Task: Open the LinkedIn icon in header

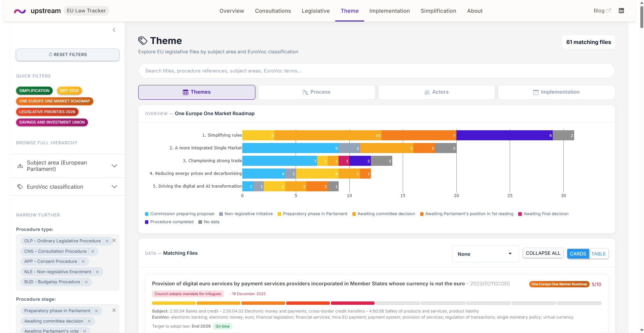Action: pyautogui.click(x=621, y=11)
